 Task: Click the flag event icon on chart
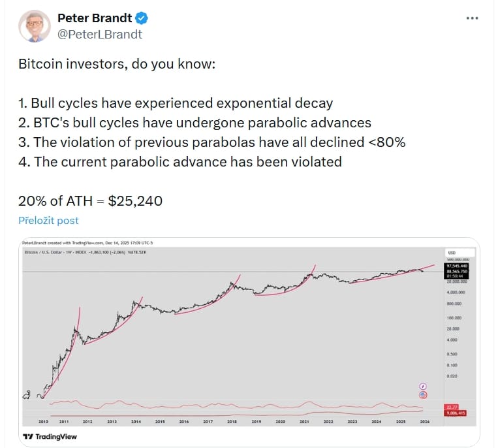[x=422, y=395]
